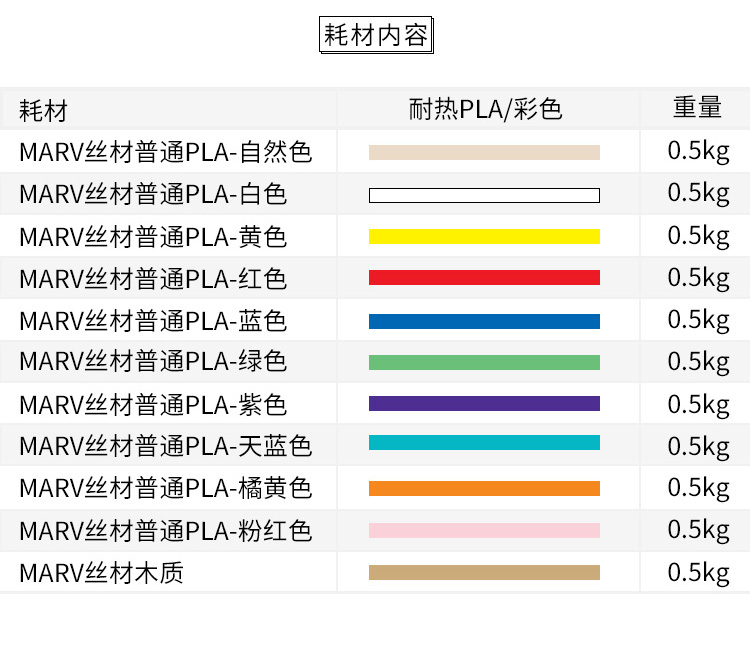Select MARV丝材普通PLA-黄色 row name

[x=153, y=237]
